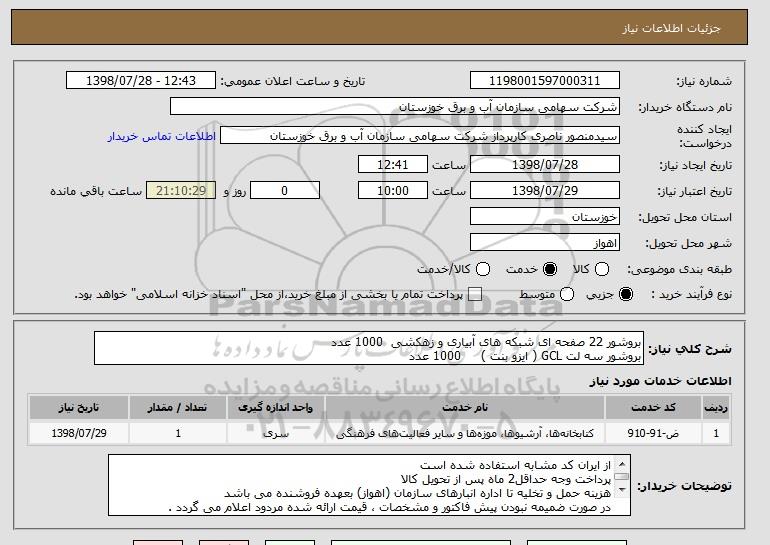Viewport: 770px width, 545px height.
Task: Click the ایجاد کننده درخواست field
Action: tap(420, 136)
